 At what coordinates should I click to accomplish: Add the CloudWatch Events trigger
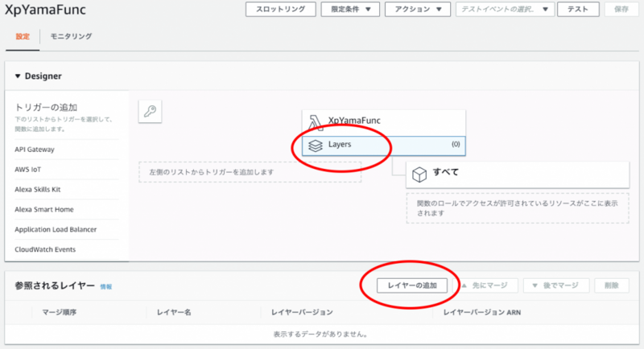(45, 249)
